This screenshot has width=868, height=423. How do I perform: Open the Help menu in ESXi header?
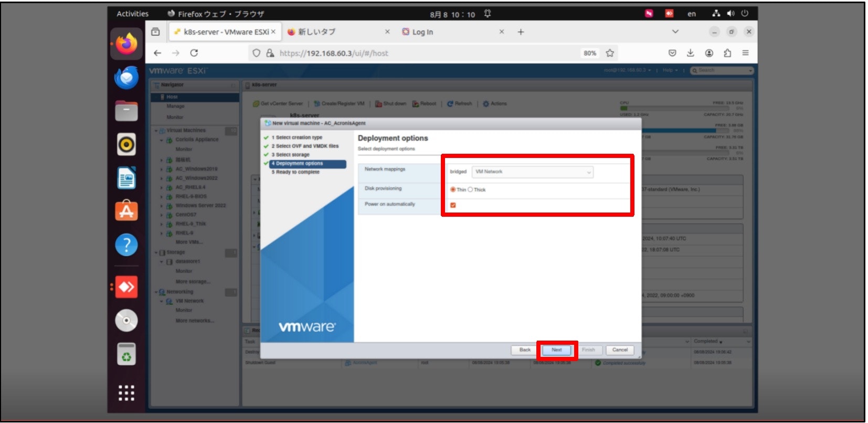(x=670, y=70)
